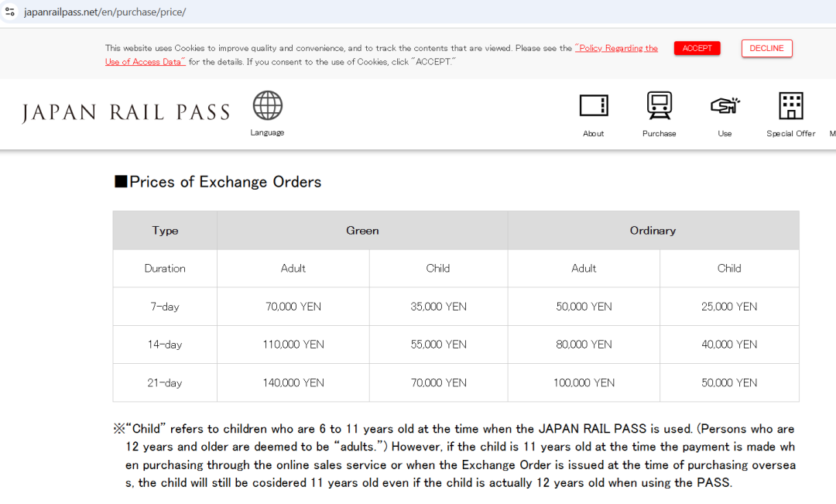Image resolution: width=836 pixels, height=504 pixels.
Task: Click the 100,000 YEN price cell
Action: (x=584, y=383)
